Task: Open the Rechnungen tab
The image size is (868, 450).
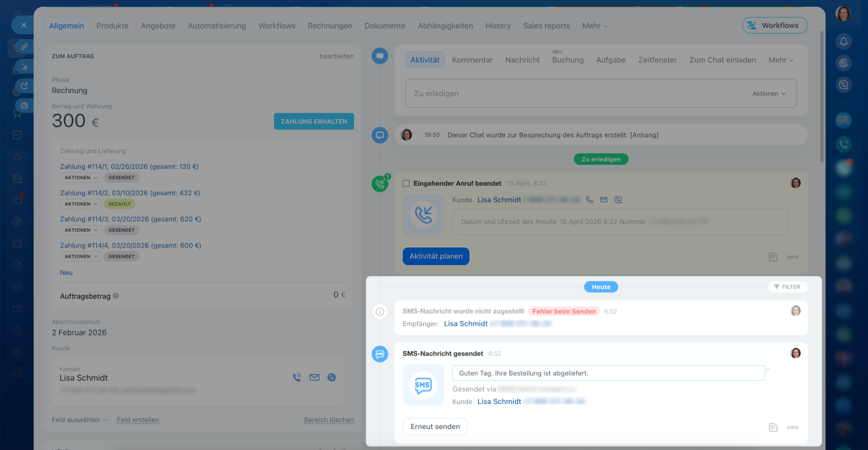Action: (x=330, y=26)
